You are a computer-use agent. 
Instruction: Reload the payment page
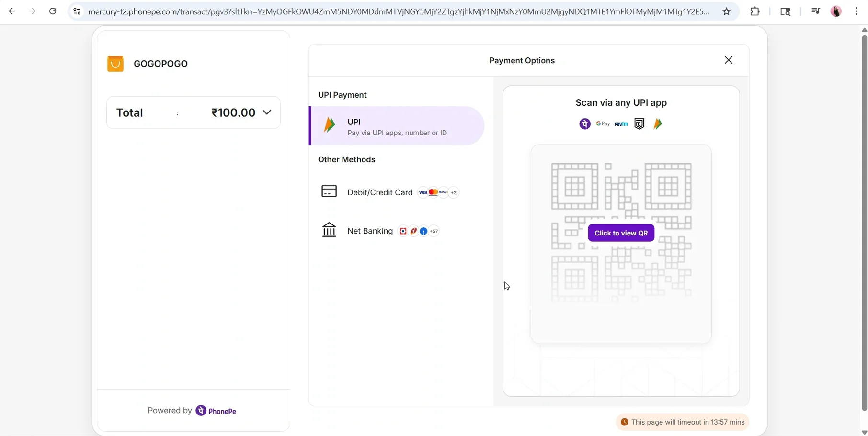53,11
